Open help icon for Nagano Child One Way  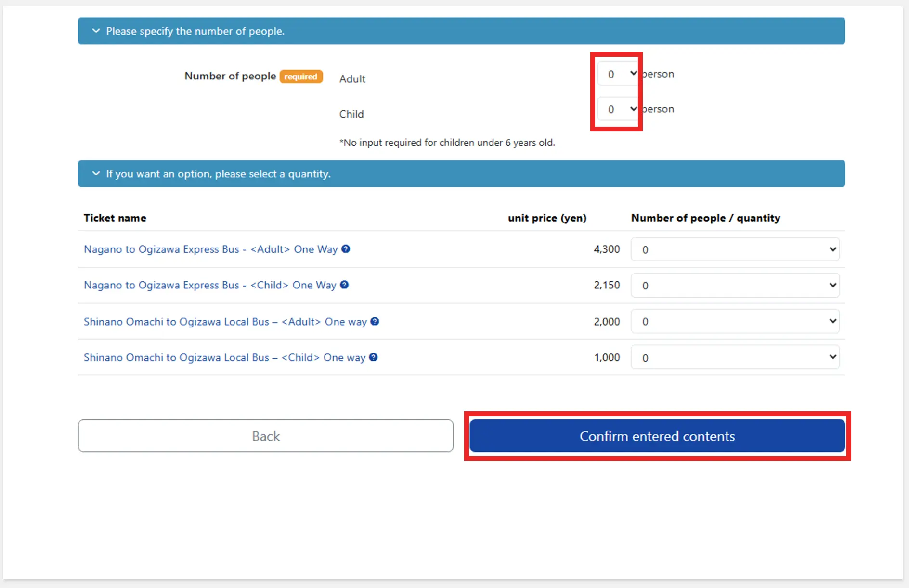(x=344, y=285)
